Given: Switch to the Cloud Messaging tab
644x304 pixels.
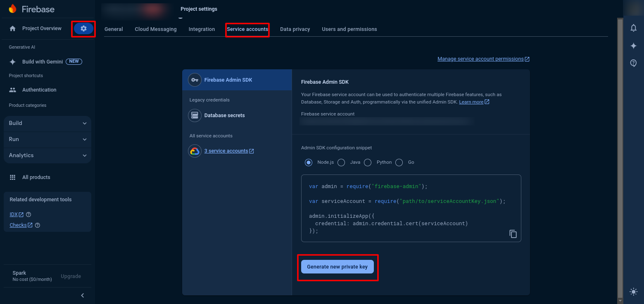Looking at the screenshot, I should [156, 29].
